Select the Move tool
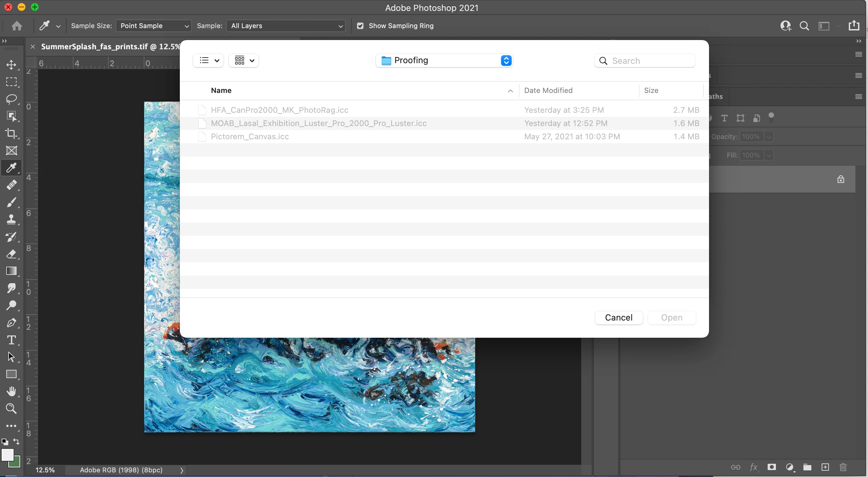 (12, 65)
